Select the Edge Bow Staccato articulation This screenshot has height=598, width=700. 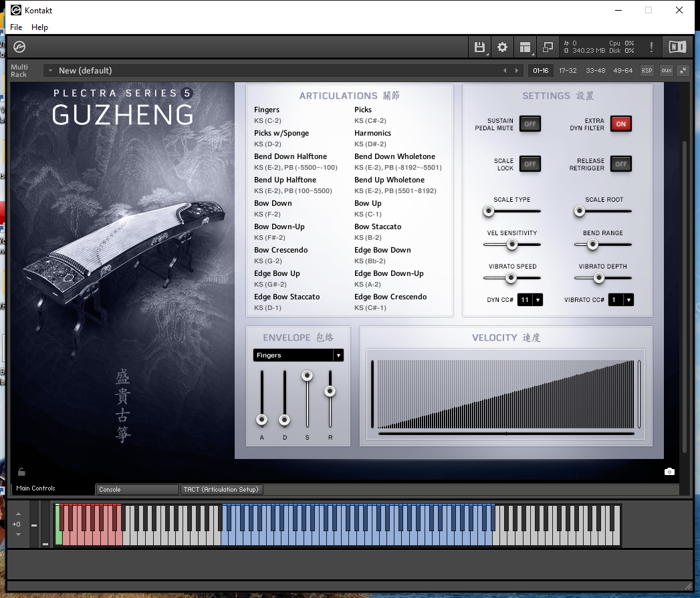(287, 297)
